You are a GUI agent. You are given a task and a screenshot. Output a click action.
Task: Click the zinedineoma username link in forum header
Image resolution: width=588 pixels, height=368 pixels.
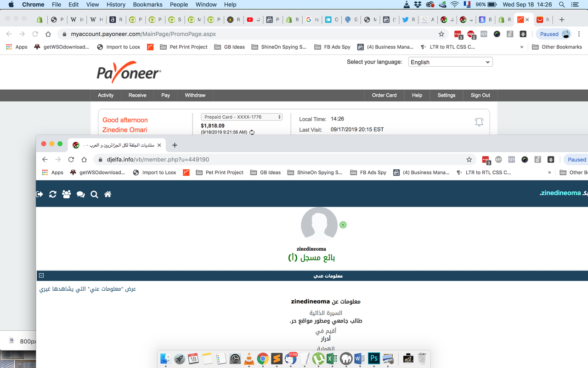(x=560, y=193)
